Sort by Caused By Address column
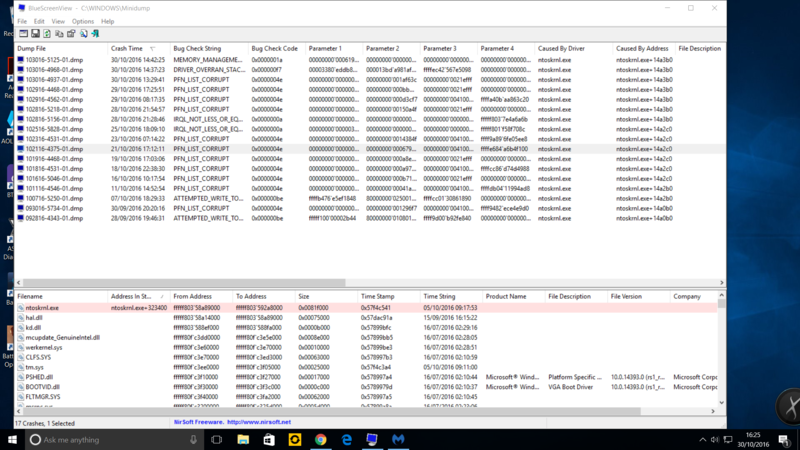Image resolution: width=800 pixels, height=450 pixels. [x=643, y=48]
